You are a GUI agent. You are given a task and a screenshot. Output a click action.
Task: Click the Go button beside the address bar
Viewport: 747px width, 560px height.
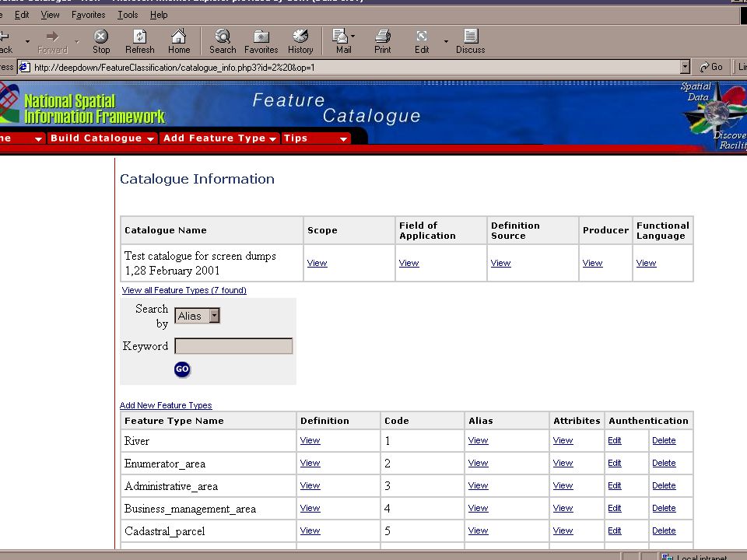click(x=711, y=67)
